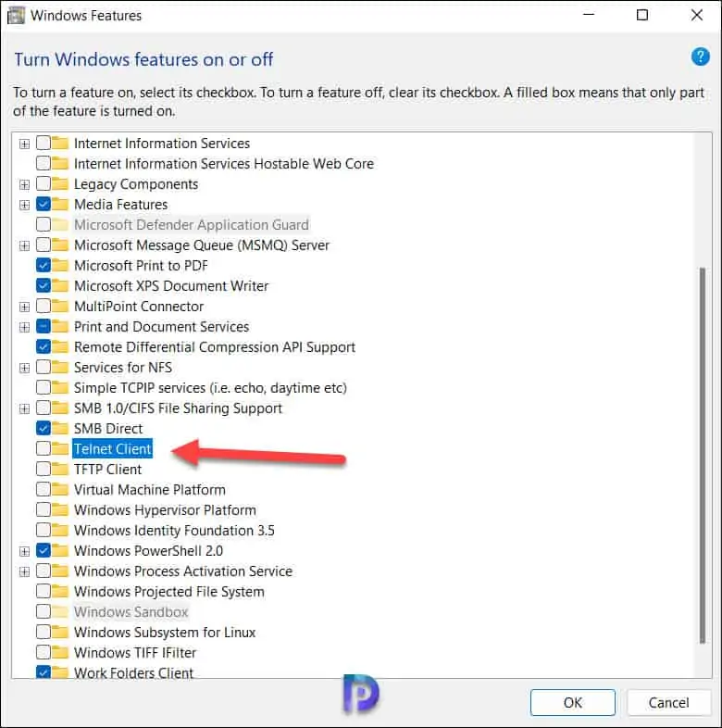Check Internet Information Services Hostable Web Core checkbox
The image size is (722, 728).
[44, 163]
